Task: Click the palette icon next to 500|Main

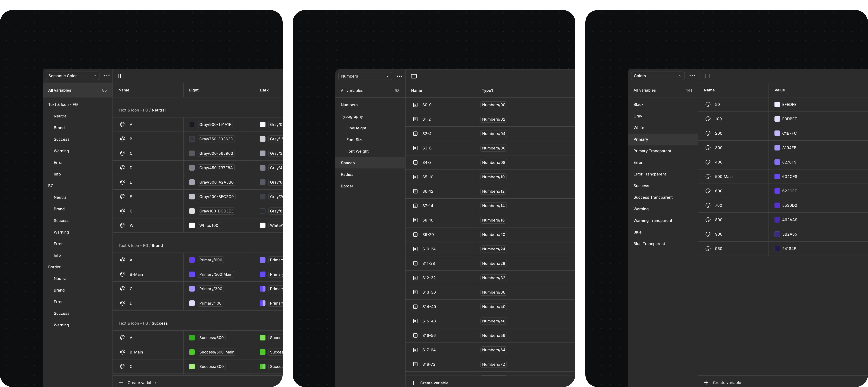Action: tap(708, 176)
